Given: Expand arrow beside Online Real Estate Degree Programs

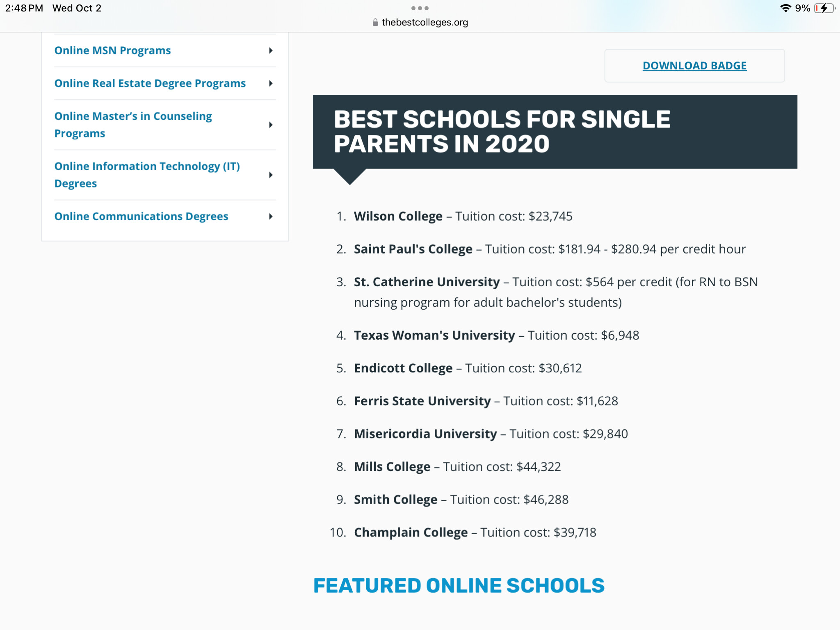Looking at the screenshot, I should (x=271, y=83).
